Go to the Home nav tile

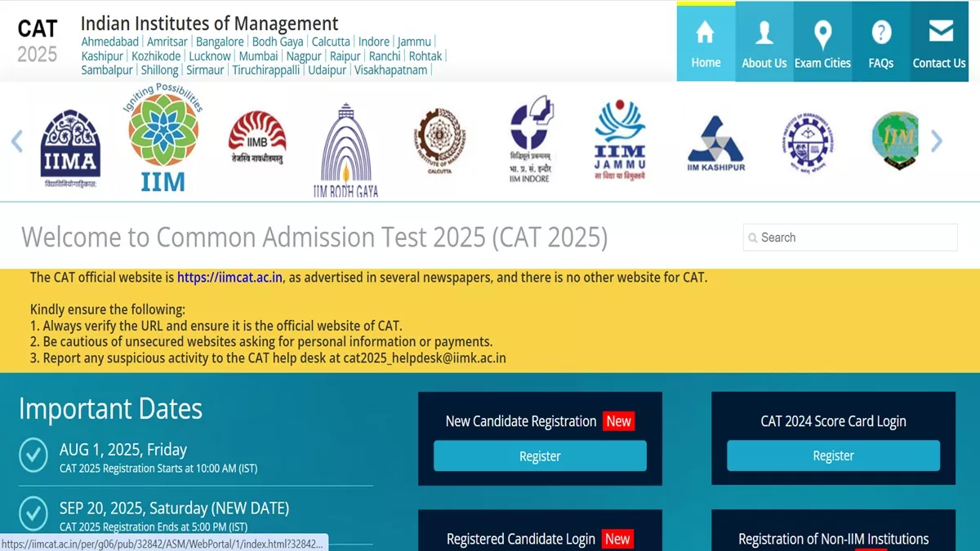[x=706, y=42]
